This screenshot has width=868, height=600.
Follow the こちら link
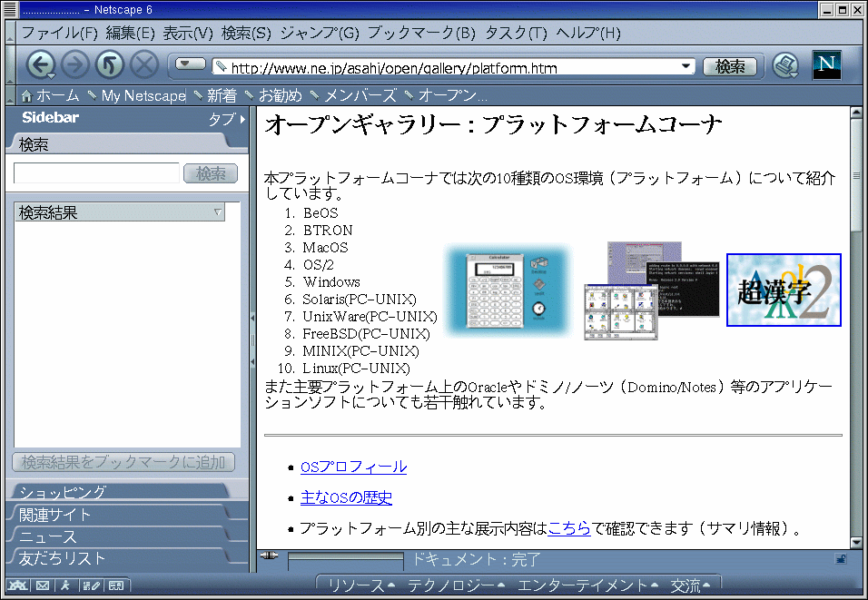coord(569,528)
